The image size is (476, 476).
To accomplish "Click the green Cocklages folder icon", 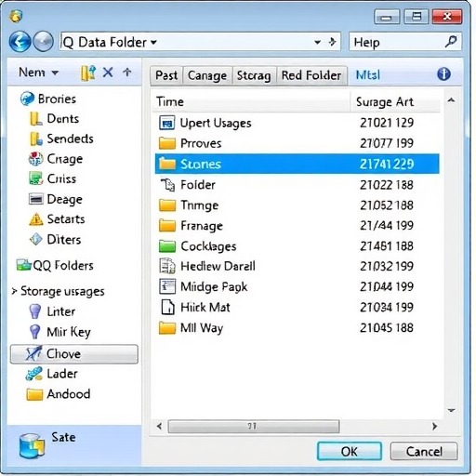I will click(167, 246).
